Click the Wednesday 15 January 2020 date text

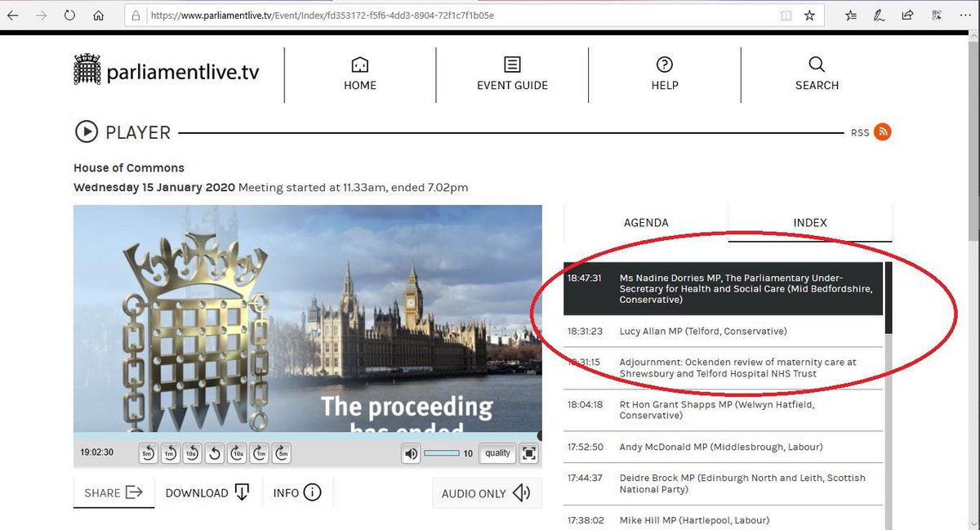tap(154, 187)
